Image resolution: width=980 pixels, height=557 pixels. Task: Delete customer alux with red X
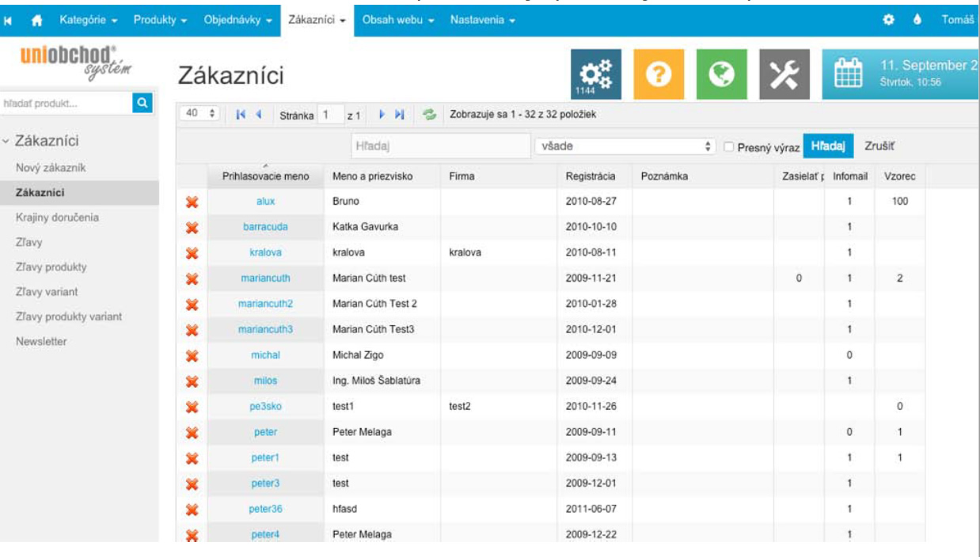[x=191, y=202]
